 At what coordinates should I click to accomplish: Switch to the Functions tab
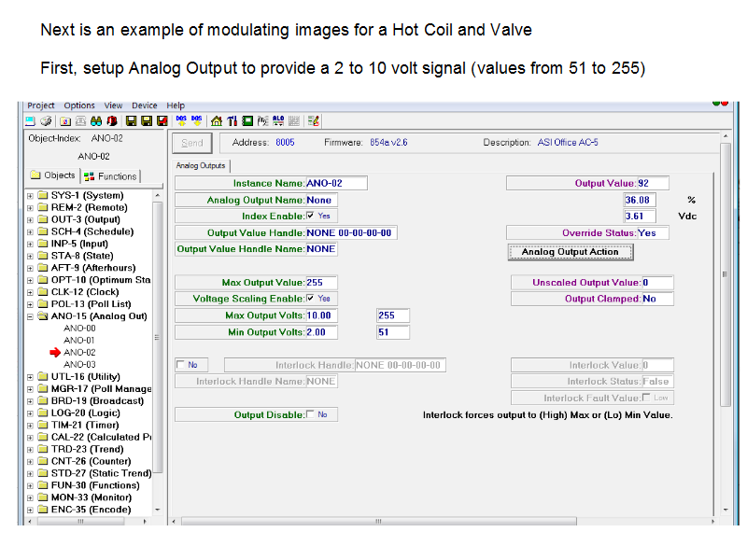coord(110,176)
